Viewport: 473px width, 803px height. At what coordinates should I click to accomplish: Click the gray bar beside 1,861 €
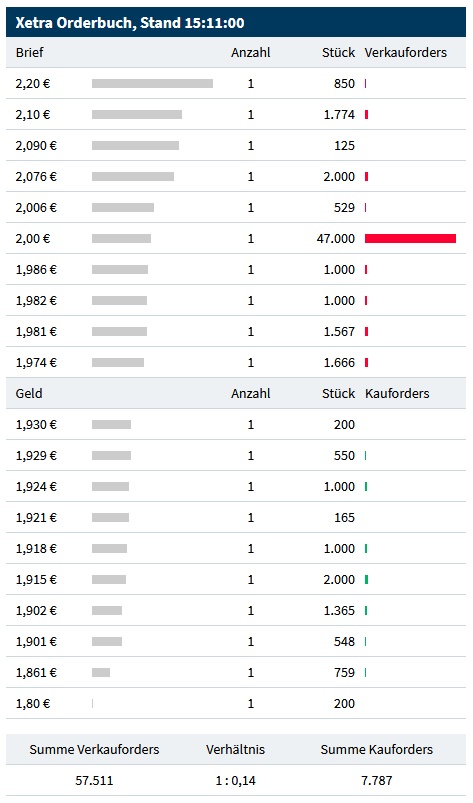[x=101, y=672]
